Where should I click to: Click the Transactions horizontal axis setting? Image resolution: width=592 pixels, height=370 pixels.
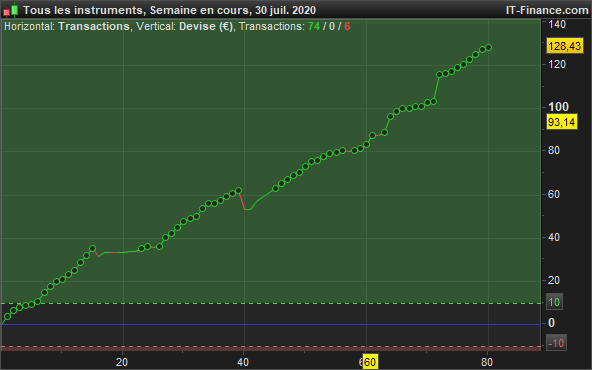(94, 26)
